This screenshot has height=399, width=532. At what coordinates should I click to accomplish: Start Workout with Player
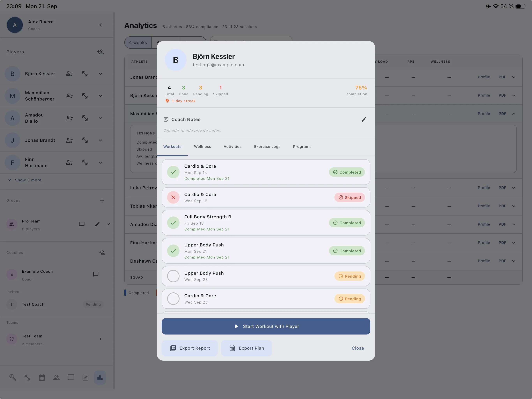pyautogui.click(x=266, y=326)
